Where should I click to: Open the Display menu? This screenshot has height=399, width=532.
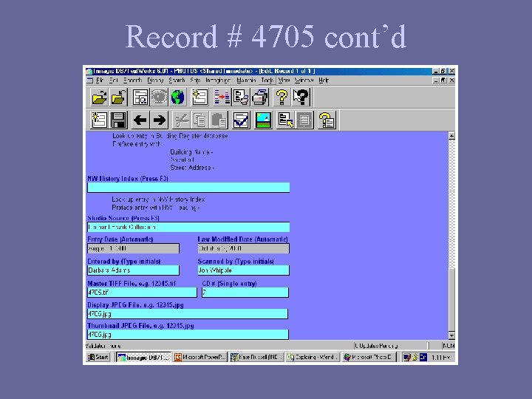[x=155, y=81]
